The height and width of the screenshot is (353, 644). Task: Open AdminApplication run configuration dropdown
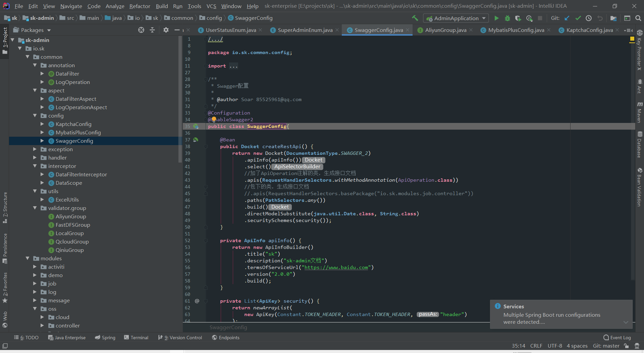[456, 18]
